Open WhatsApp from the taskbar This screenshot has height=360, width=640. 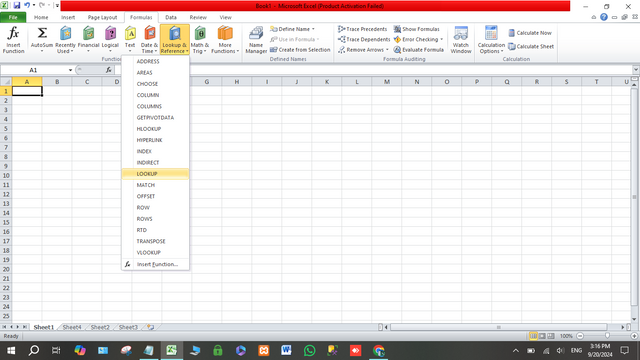click(x=309, y=350)
